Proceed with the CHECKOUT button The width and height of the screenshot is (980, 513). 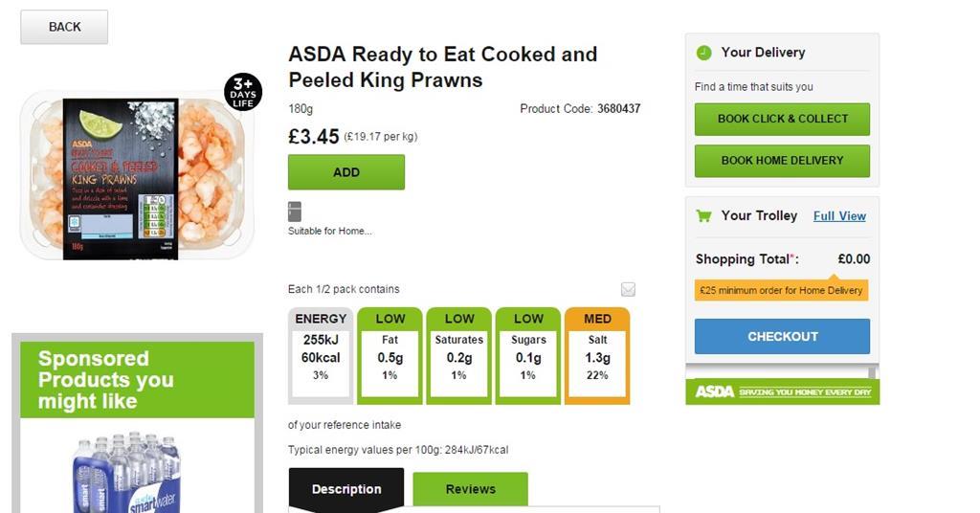pos(782,337)
